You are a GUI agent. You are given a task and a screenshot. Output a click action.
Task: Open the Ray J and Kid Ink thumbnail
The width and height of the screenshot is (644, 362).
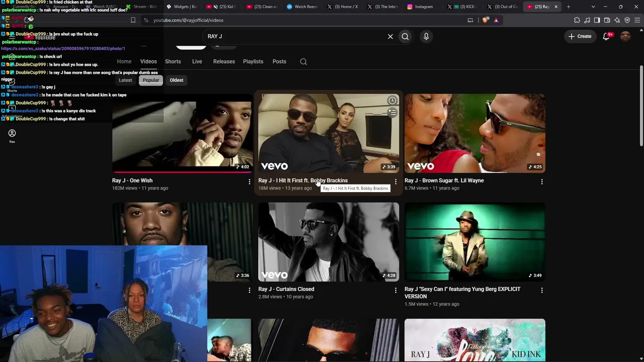[x=474, y=340]
